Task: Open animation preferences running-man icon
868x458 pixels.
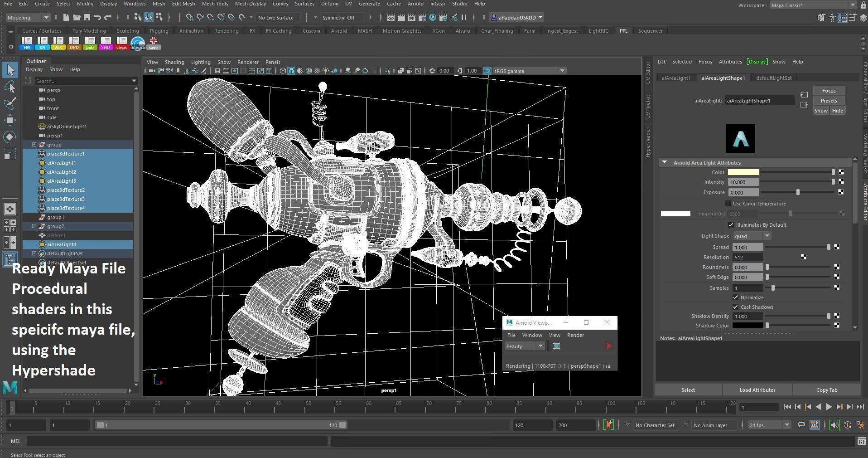Action: [x=860, y=425]
